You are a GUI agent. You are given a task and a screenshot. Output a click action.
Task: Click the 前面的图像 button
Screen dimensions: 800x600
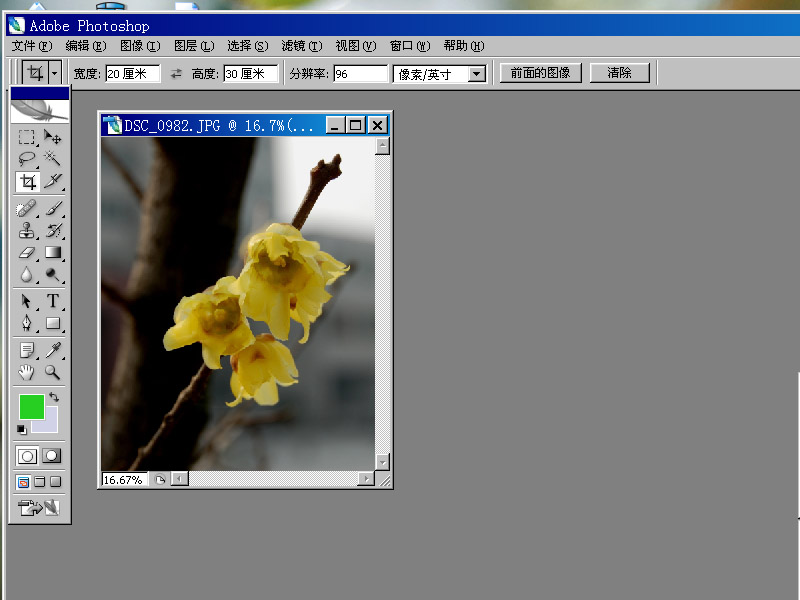(x=540, y=73)
